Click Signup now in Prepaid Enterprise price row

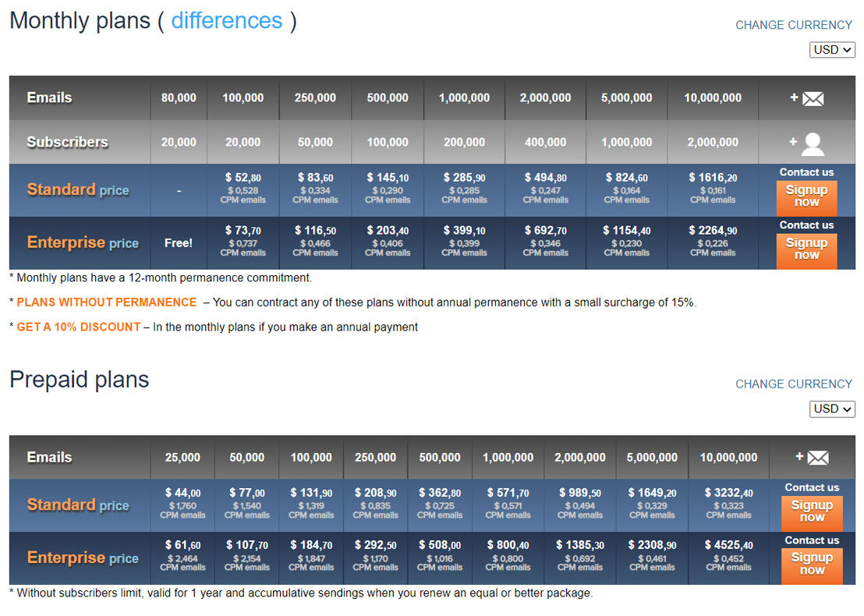pos(813,565)
